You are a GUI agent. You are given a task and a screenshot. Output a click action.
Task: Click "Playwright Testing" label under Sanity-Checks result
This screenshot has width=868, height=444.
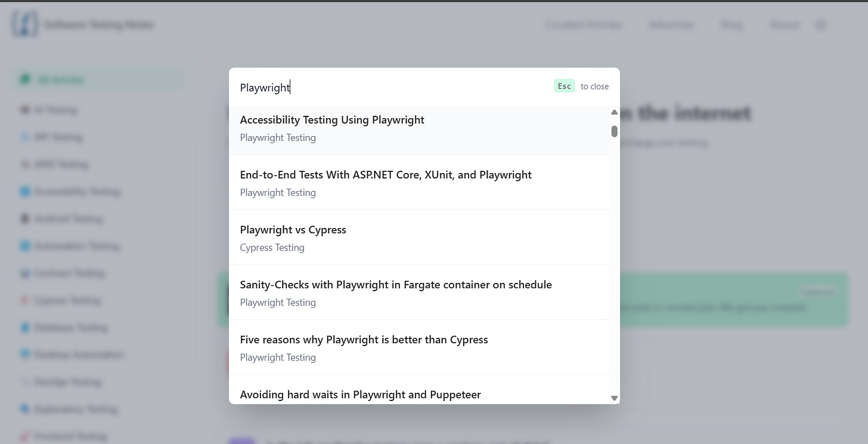point(278,303)
